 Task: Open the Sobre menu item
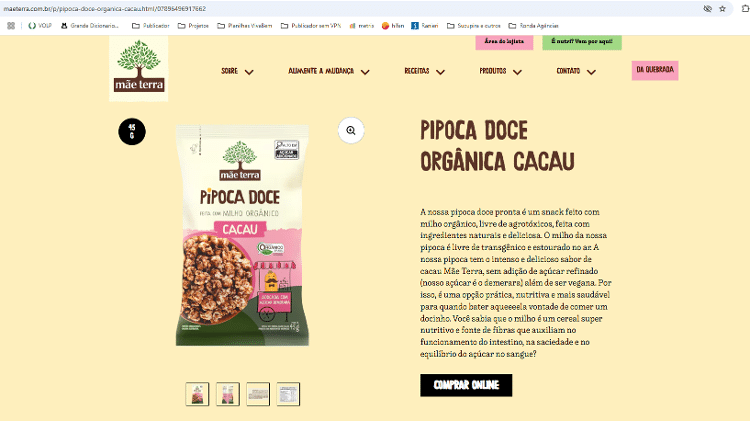[230, 71]
